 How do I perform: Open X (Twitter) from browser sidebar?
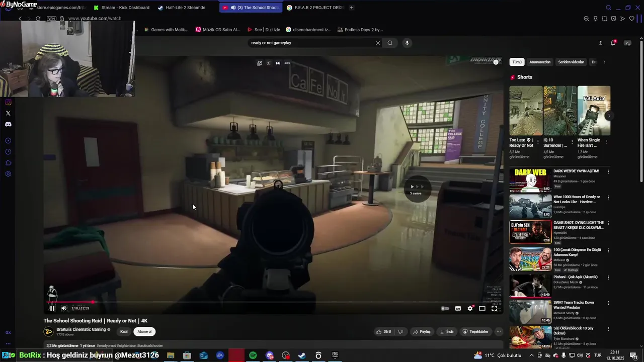[x=8, y=113]
